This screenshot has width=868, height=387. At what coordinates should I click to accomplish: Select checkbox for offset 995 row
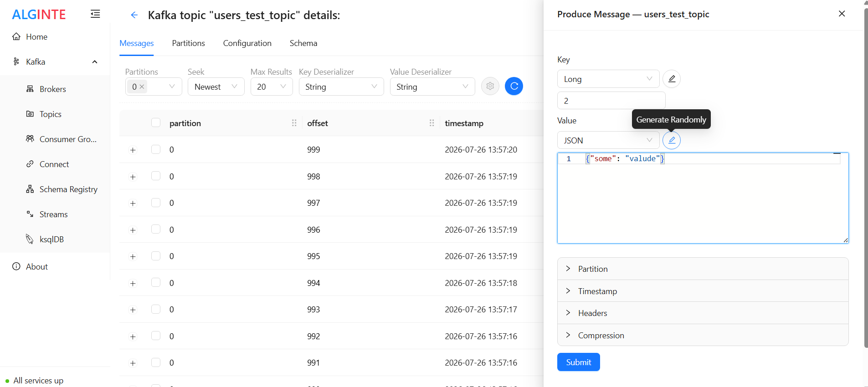(156, 256)
